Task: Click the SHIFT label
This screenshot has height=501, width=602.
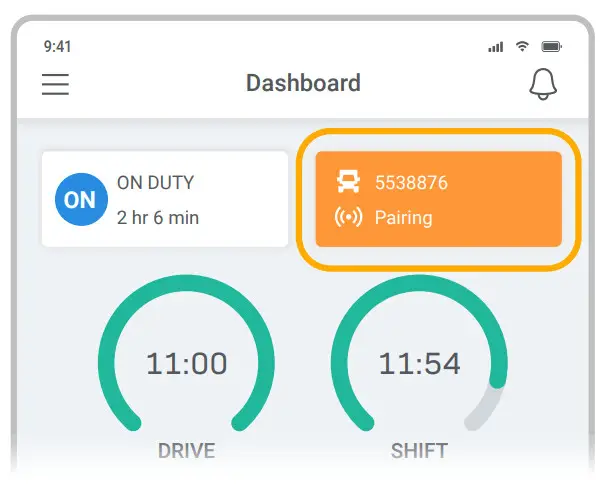Action: point(419,451)
